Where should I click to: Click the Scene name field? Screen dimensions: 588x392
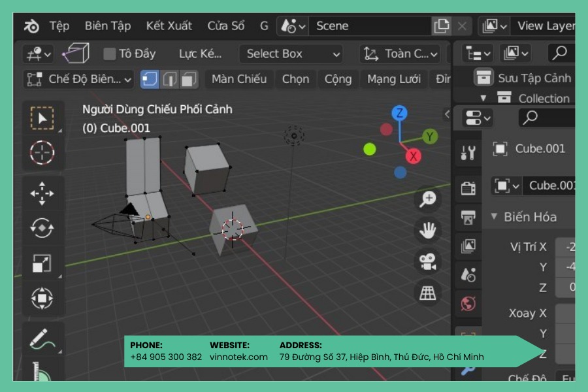pos(370,26)
